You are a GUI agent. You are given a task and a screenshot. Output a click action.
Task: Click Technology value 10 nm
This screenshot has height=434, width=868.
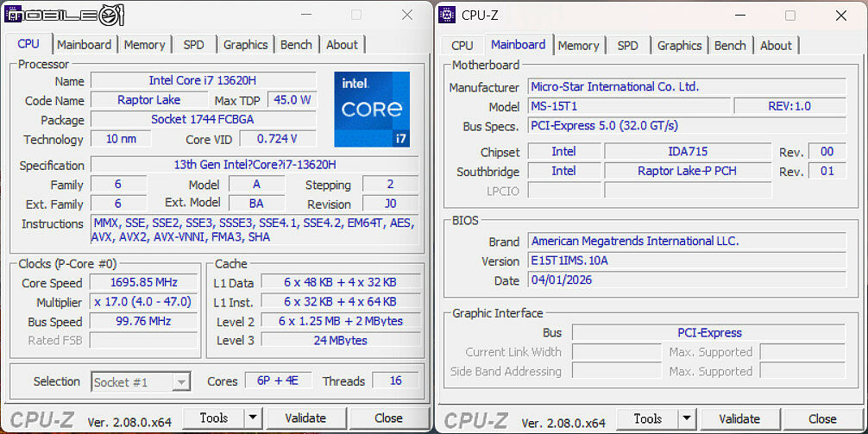[x=121, y=139]
